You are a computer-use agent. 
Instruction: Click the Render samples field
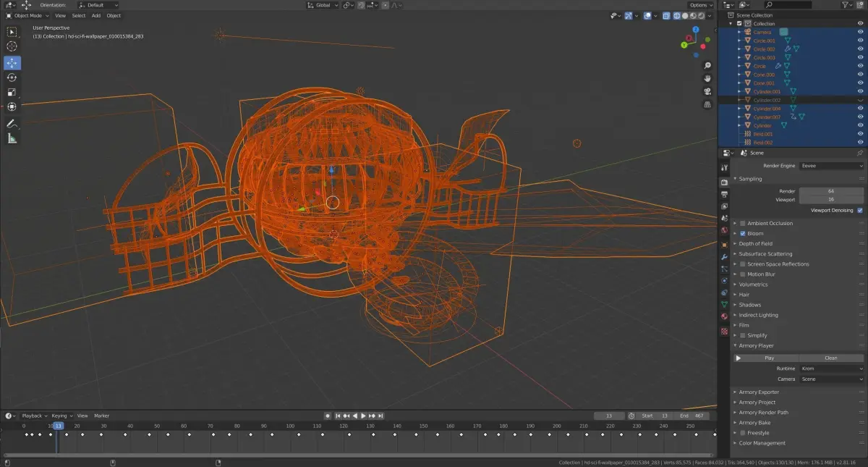click(831, 191)
